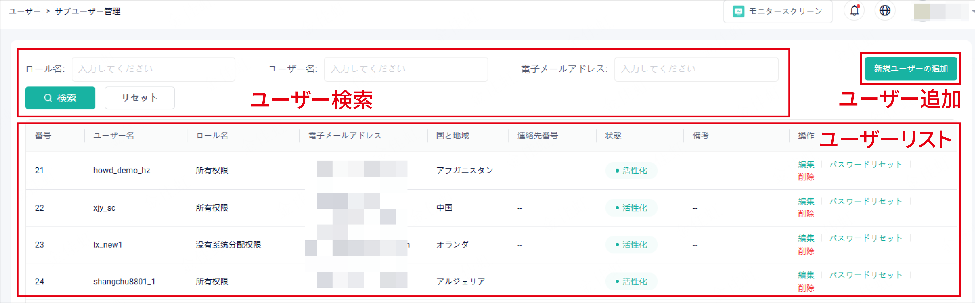980x303 pixels.
Task: Click the globe language icon
Action: (885, 11)
